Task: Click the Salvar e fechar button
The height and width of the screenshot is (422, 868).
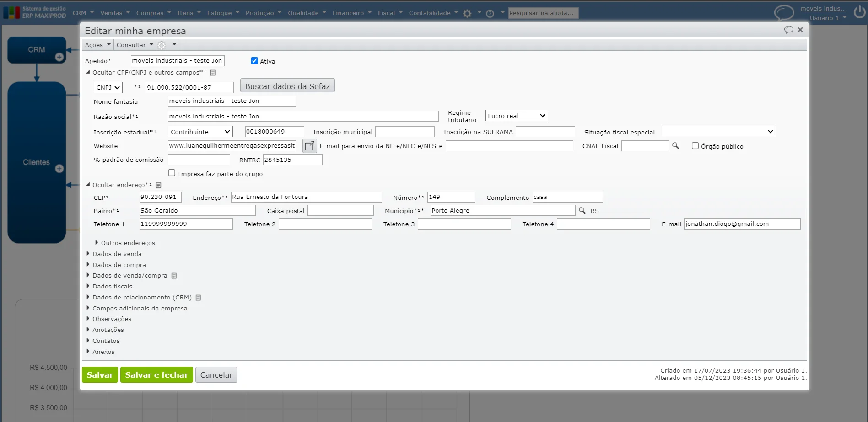Action: point(156,375)
